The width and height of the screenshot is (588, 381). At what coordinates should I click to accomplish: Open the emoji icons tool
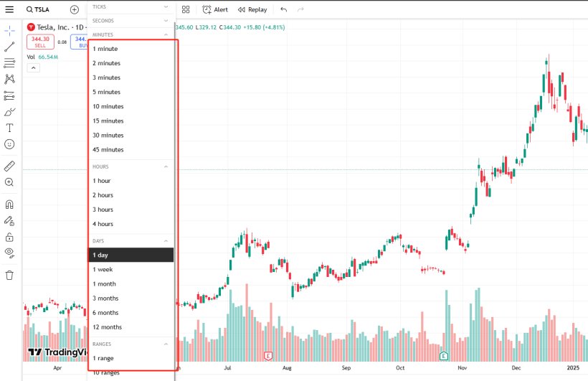(9, 144)
